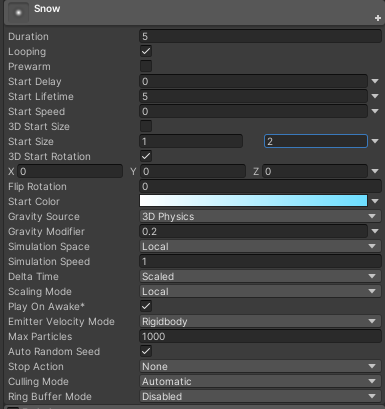This screenshot has width=385, height=409.
Task: Click the rotation Z value field
Action: pos(315,171)
